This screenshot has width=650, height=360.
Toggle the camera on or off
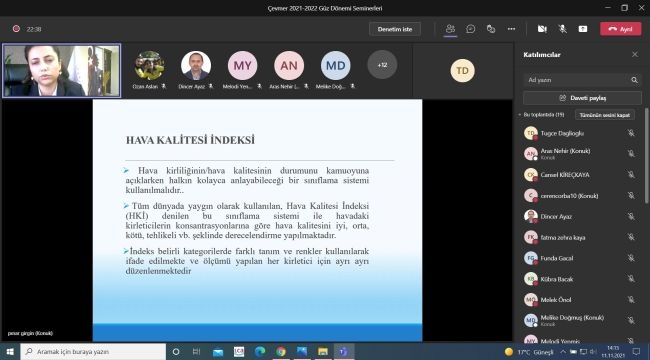[542, 29]
